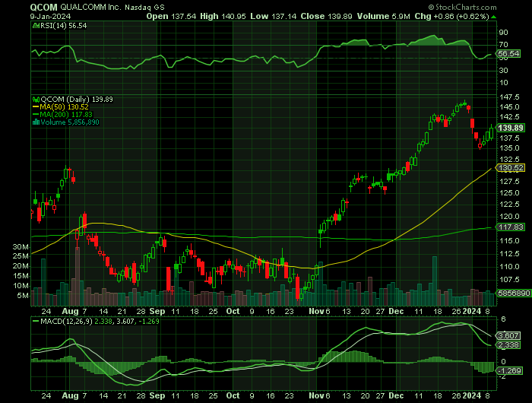Click the Dec label under the price panel

[396, 311]
